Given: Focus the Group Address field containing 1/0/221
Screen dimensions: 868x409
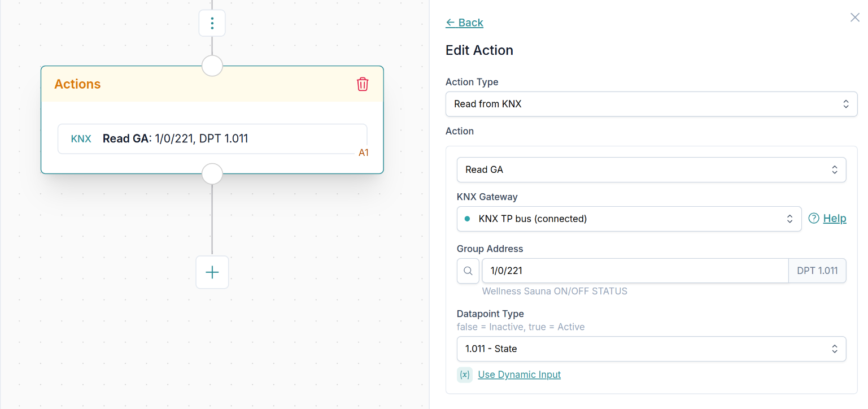Looking at the screenshot, I should [634, 271].
